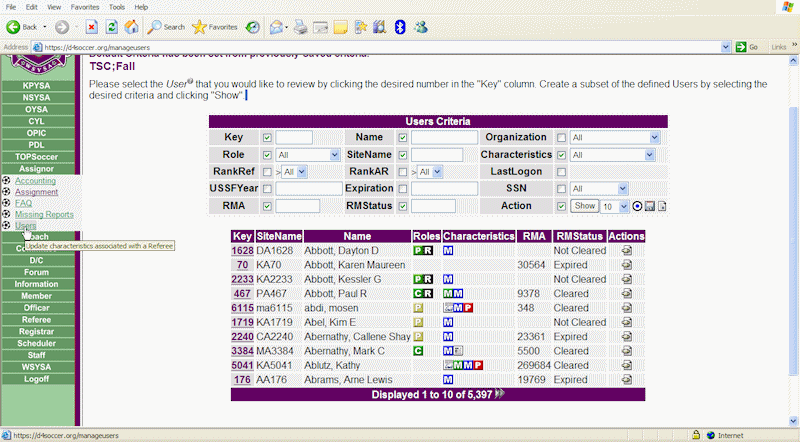Viewport: 800px width, 442px height.
Task: Click the Name criteria text field
Action: [x=442, y=138]
